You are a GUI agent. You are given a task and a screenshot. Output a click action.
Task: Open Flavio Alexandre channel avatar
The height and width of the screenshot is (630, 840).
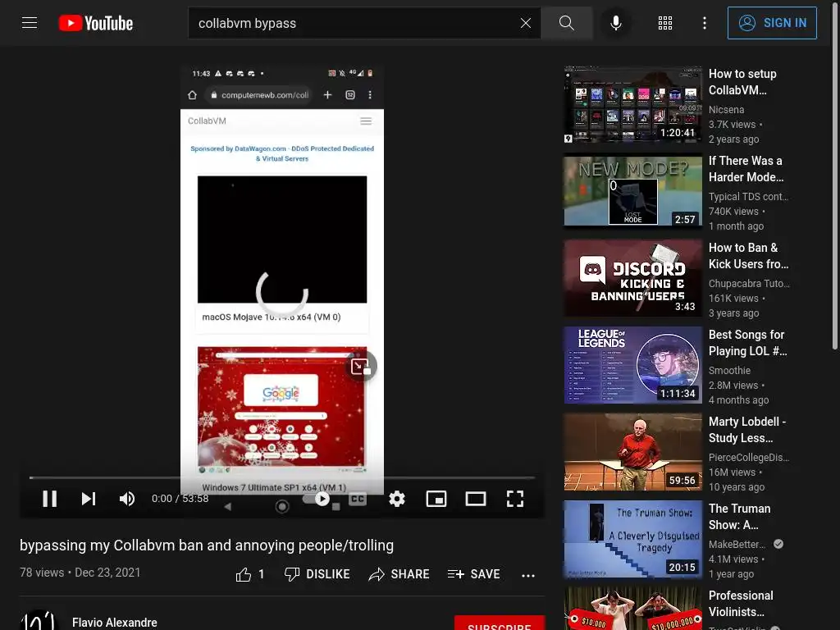[x=38, y=622]
